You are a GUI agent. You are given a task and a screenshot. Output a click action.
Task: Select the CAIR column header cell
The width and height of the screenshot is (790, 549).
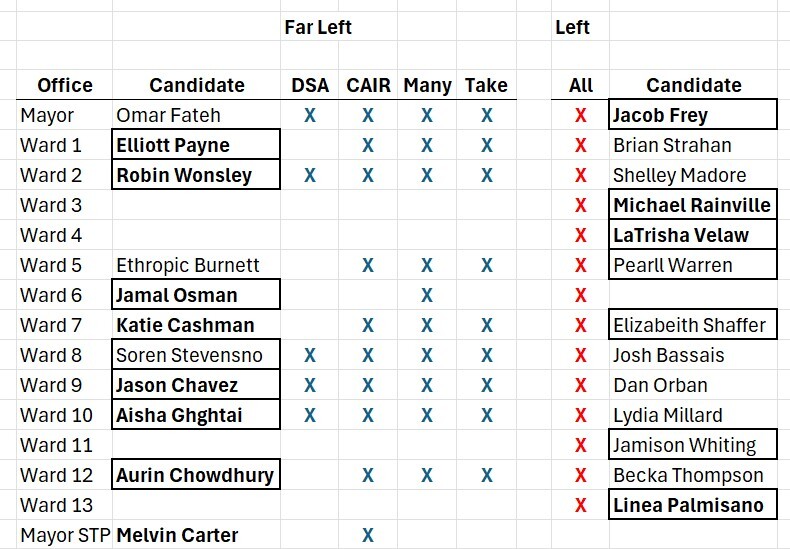[368, 85]
